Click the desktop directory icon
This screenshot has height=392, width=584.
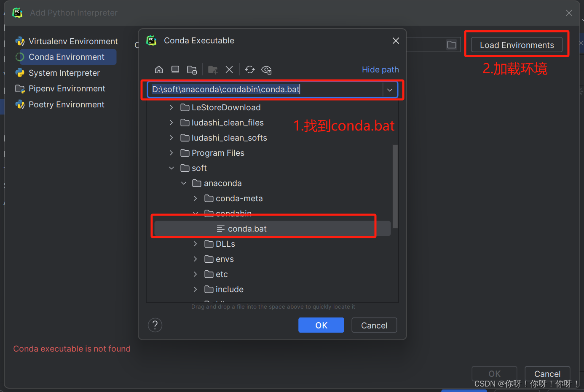point(175,69)
